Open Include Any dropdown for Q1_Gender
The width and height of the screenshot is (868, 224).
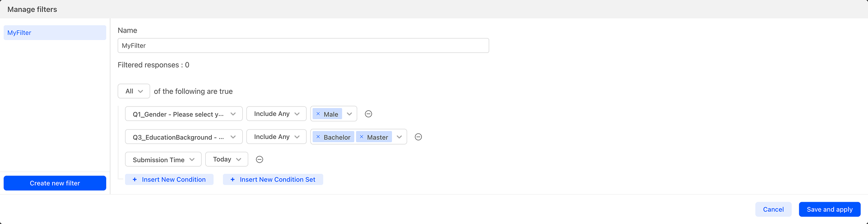coord(276,114)
